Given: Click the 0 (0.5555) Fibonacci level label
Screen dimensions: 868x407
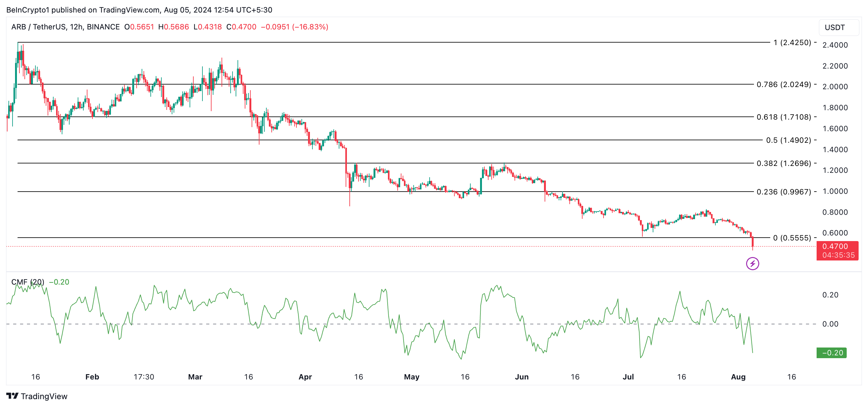Looking at the screenshot, I should (x=792, y=238).
